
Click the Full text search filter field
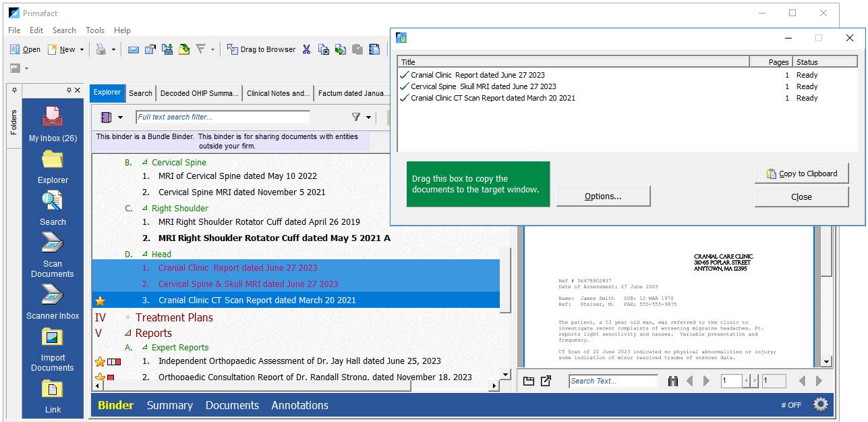click(223, 117)
